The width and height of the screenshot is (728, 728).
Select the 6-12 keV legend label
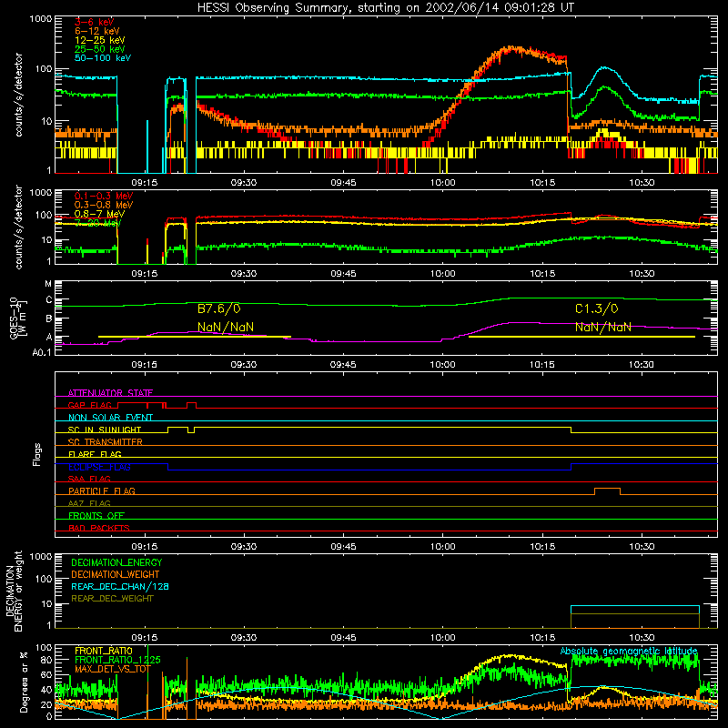point(97,31)
